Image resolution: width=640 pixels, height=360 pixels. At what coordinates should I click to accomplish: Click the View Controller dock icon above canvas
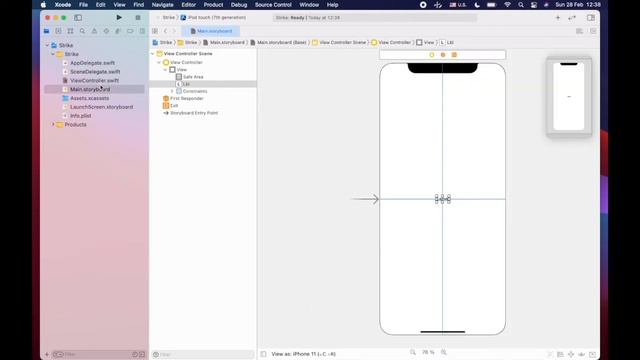point(432,55)
